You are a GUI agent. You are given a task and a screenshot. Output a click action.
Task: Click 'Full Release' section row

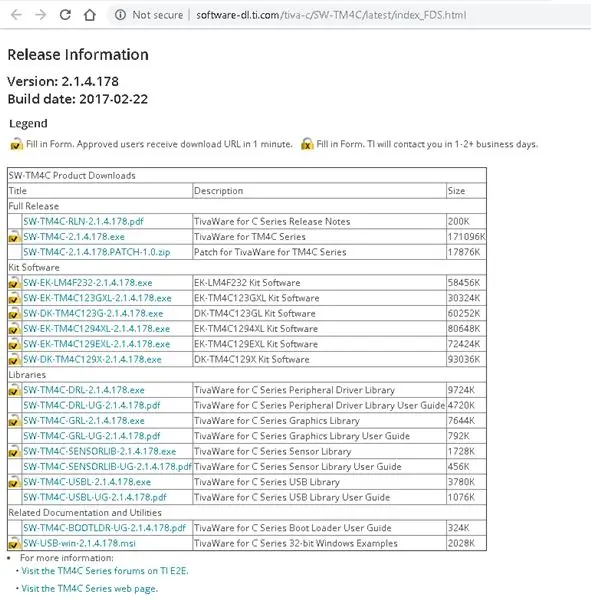(247, 206)
